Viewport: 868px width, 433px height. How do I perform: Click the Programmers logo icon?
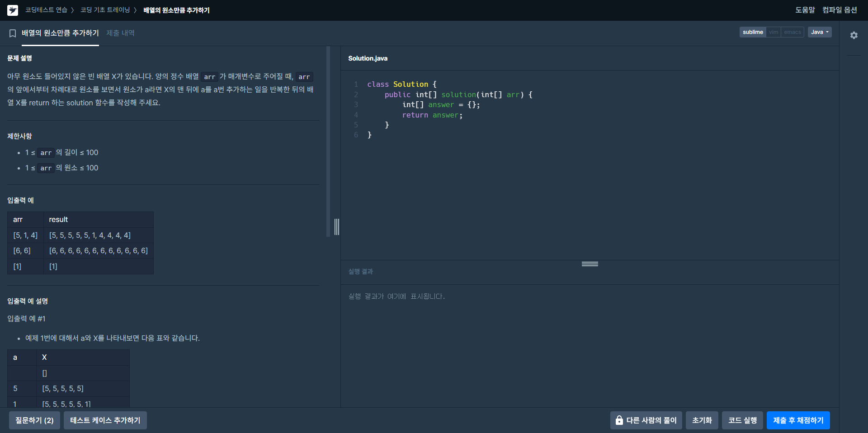click(x=13, y=10)
